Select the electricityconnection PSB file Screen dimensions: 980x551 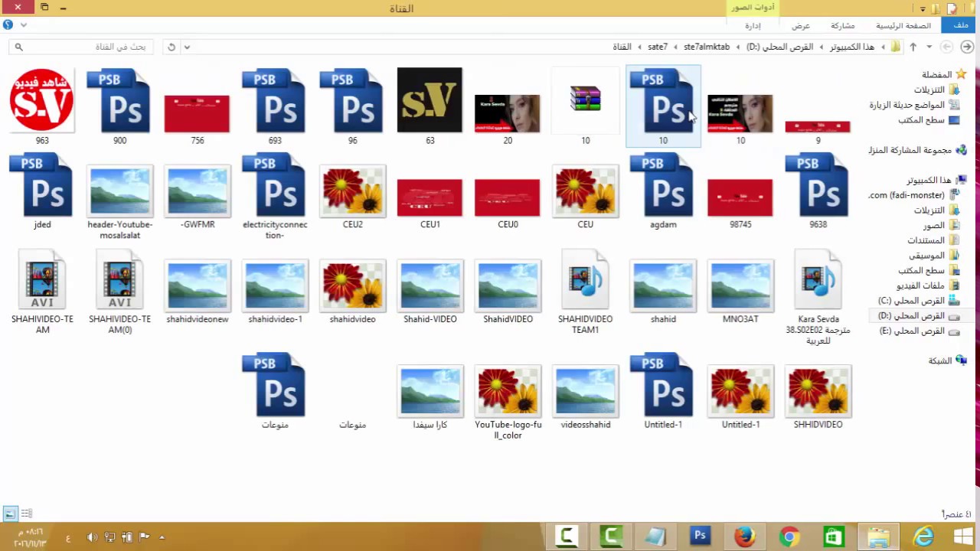[x=275, y=195]
